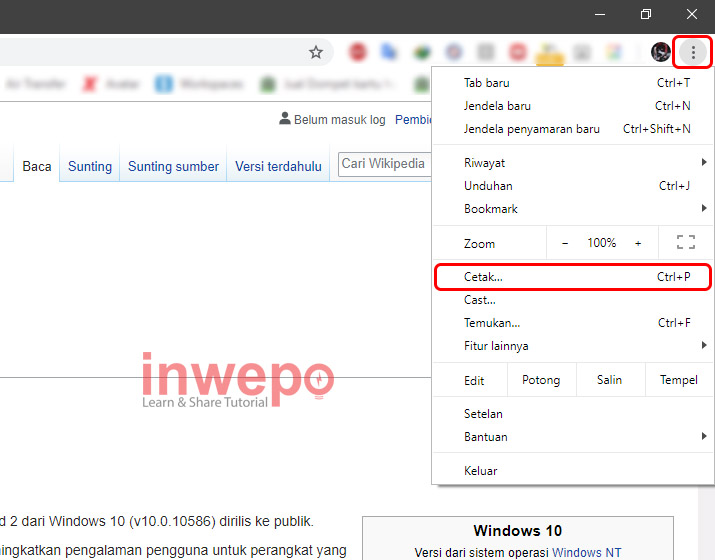
Task: Select Keluar to quit Chrome
Action: [572, 471]
